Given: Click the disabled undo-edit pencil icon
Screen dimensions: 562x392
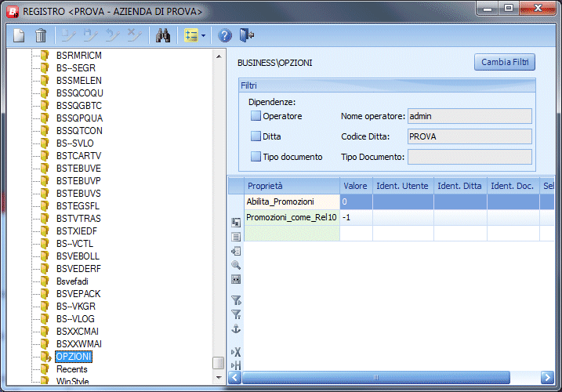Looking at the screenshot, I should click(113, 35).
